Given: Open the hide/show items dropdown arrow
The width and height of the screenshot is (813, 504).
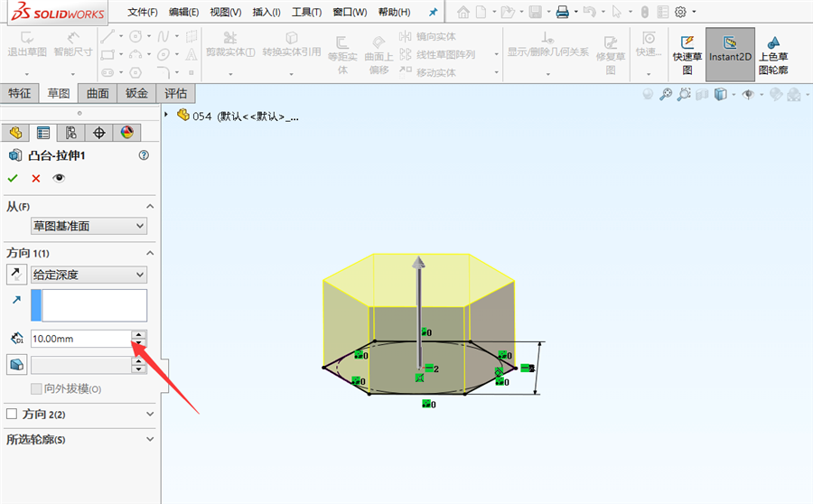Looking at the screenshot, I should pos(762,94).
